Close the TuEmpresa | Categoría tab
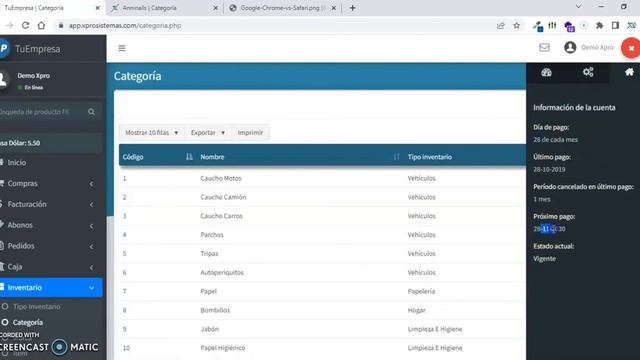 point(98,8)
